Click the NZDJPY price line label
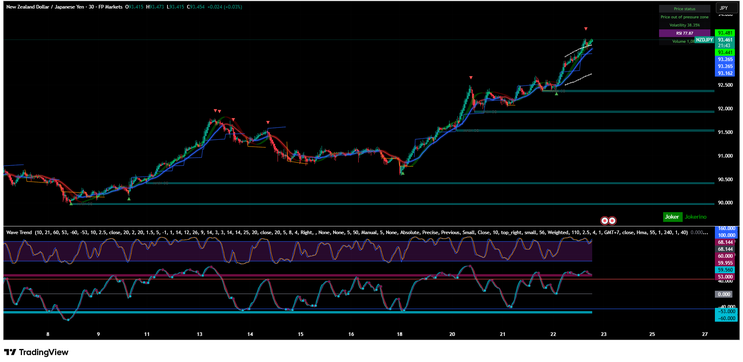 [704, 40]
